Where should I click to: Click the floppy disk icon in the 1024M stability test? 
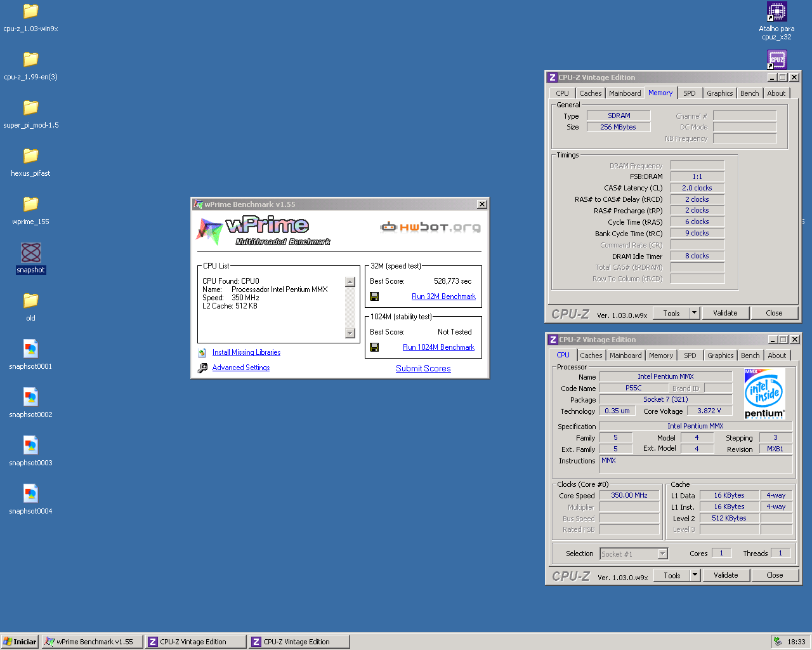pyautogui.click(x=374, y=347)
